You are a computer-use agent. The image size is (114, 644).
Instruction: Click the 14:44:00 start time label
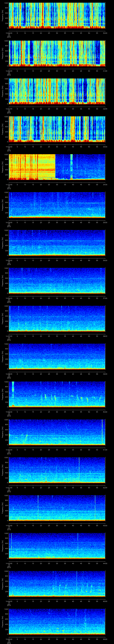(x=9, y=601)
